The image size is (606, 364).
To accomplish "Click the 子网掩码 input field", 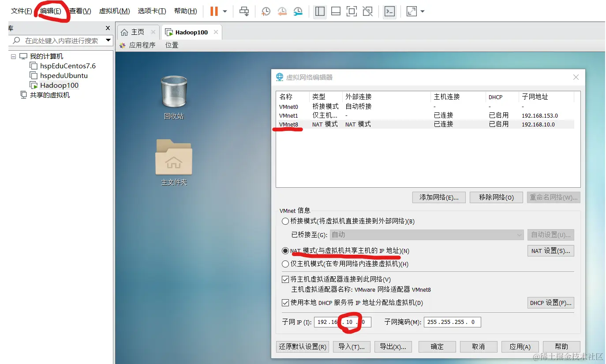I will click(x=452, y=322).
